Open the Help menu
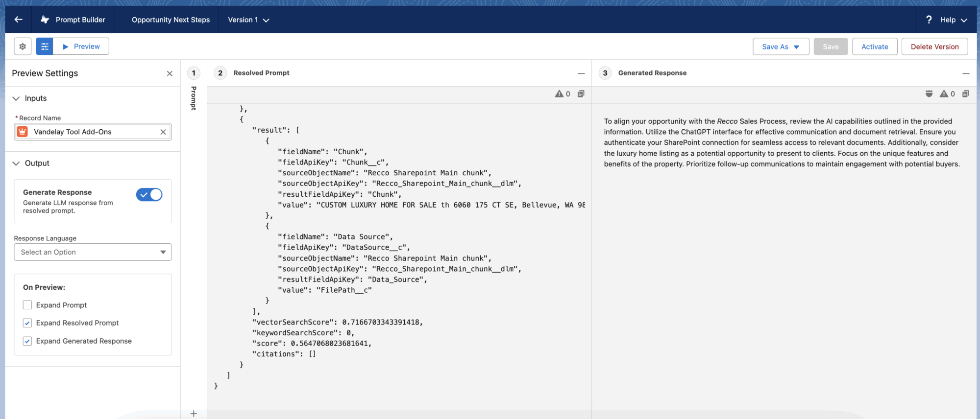 coord(946,20)
